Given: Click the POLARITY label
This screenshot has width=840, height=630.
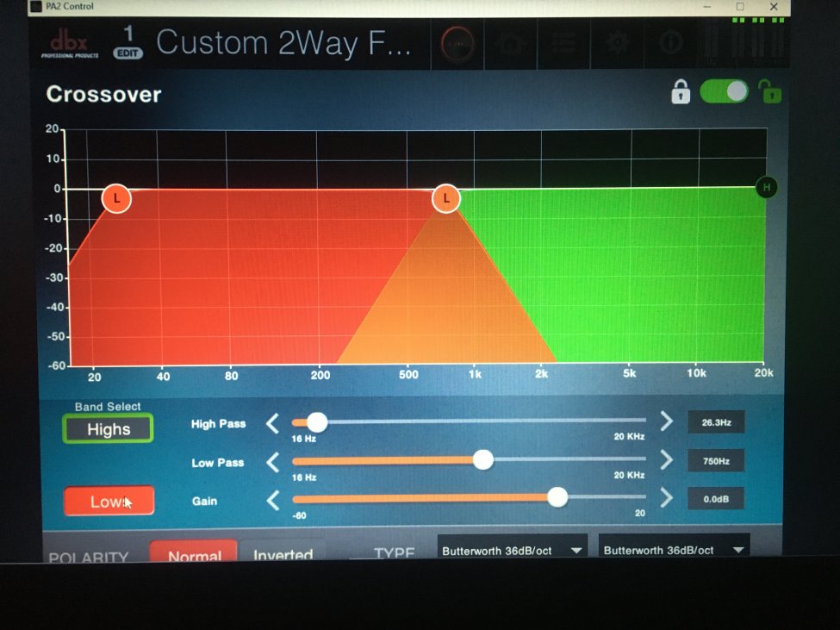Looking at the screenshot, I should (x=89, y=557).
